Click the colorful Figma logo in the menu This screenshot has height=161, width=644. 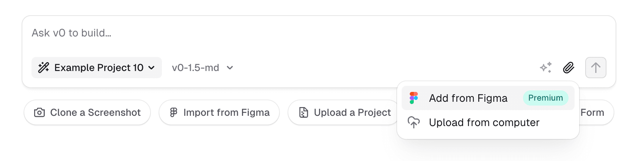pos(414,98)
